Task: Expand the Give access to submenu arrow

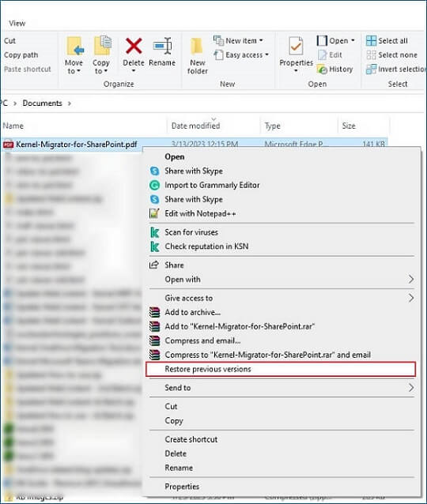Action: point(411,298)
